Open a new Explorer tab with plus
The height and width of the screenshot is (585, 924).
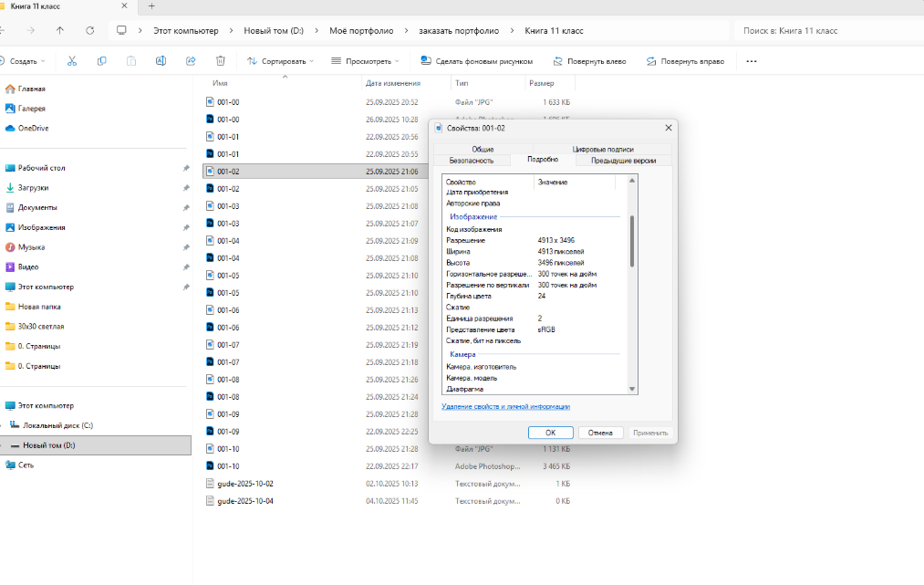pyautogui.click(x=151, y=5)
